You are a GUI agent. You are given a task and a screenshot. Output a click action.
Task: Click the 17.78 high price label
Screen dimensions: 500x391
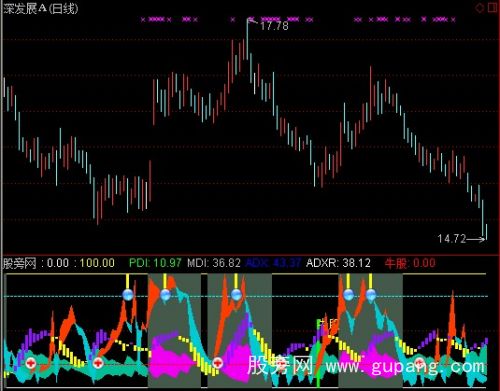(274, 26)
